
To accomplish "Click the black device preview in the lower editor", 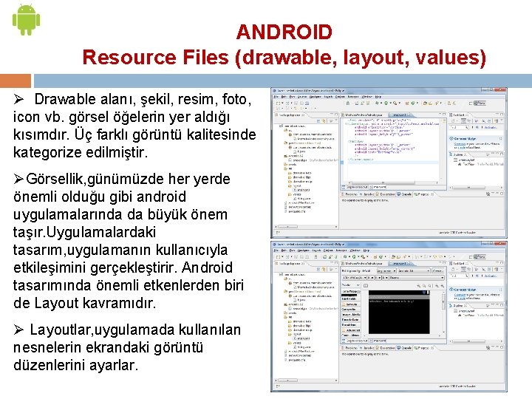I will pos(399,312).
